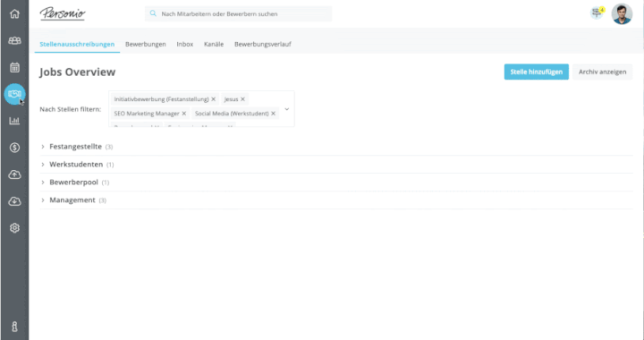
Task: Switch to the Inbox tab
Action: coord(185,44)
